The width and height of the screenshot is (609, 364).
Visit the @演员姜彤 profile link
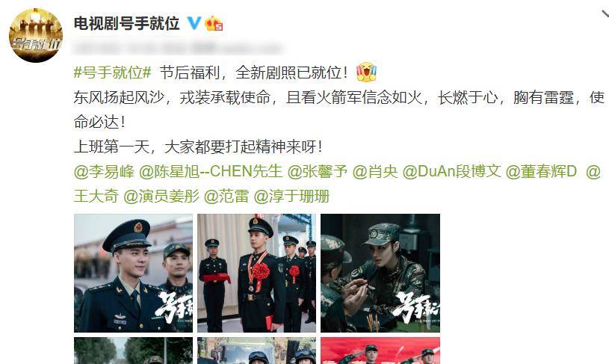pos(161,196)
